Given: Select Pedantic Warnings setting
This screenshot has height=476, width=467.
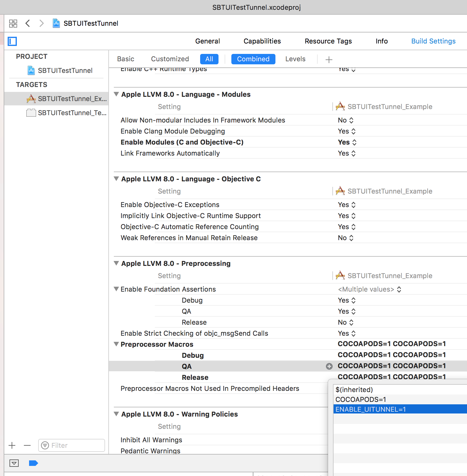Looking at the screenshot, I should click(151, 451).
